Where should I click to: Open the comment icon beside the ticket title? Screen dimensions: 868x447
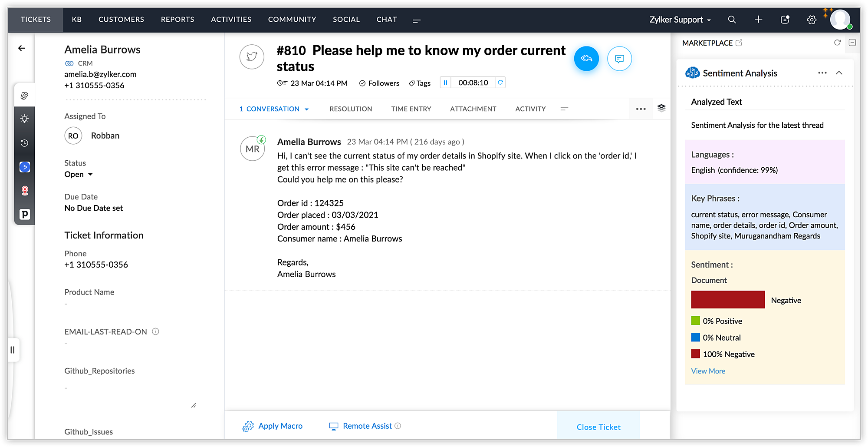pyautogui.click(x=619, y=59)
